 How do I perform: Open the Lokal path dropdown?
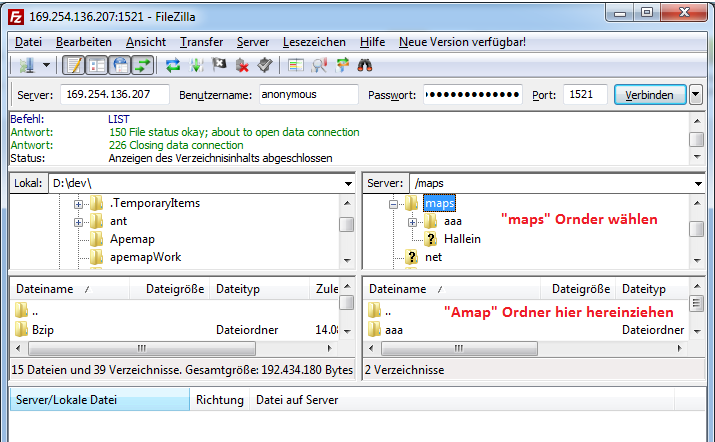click(x=348, y=183)
